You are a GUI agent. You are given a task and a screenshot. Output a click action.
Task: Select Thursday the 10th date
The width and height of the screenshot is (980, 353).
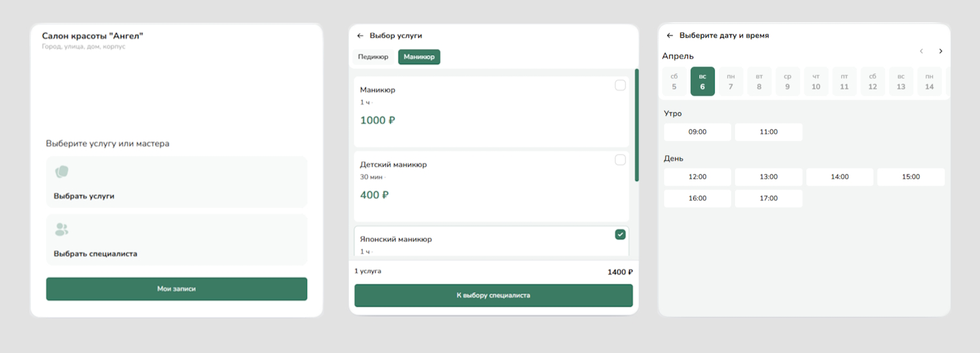point(816,82)
